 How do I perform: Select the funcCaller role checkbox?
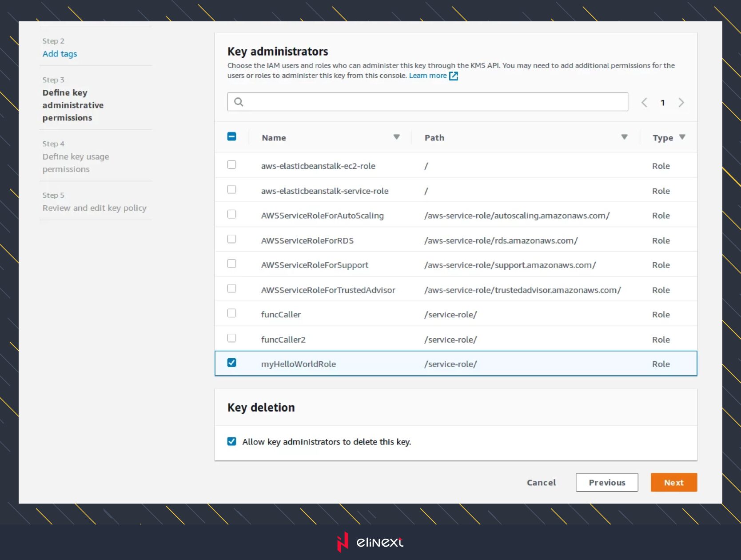click(232, 314)
